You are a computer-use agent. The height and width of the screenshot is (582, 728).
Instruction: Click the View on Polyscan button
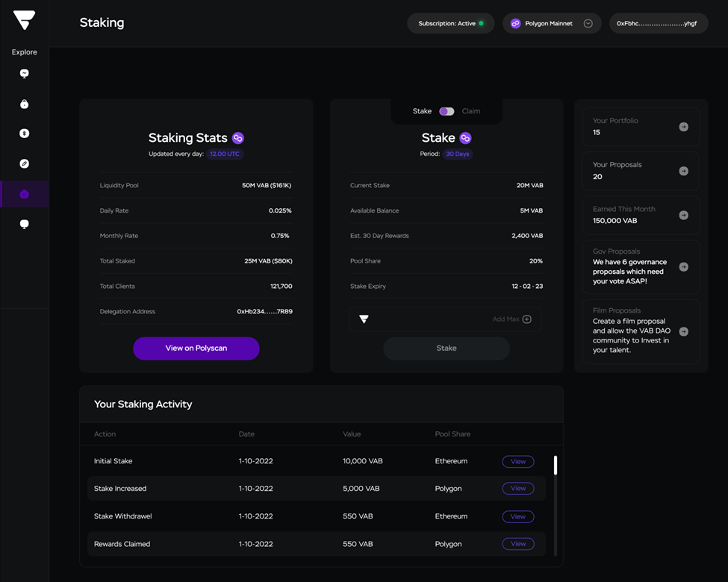pos(196,348)
